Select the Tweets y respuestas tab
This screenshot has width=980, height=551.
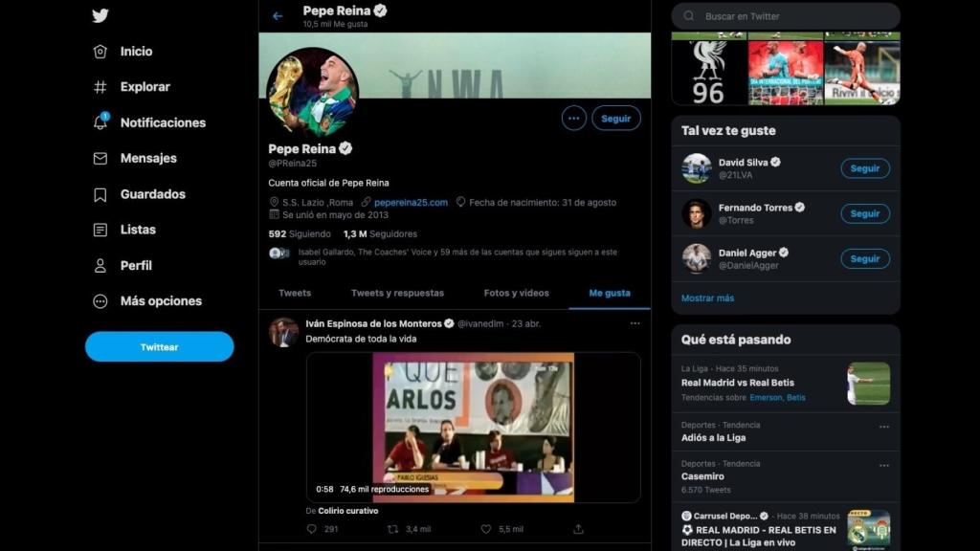tap(397, 293)
